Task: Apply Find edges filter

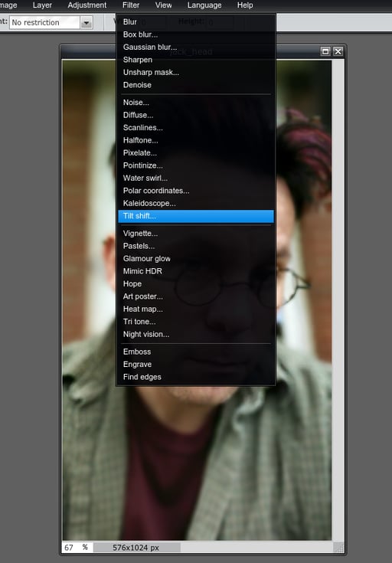Action: coord(196,377)
